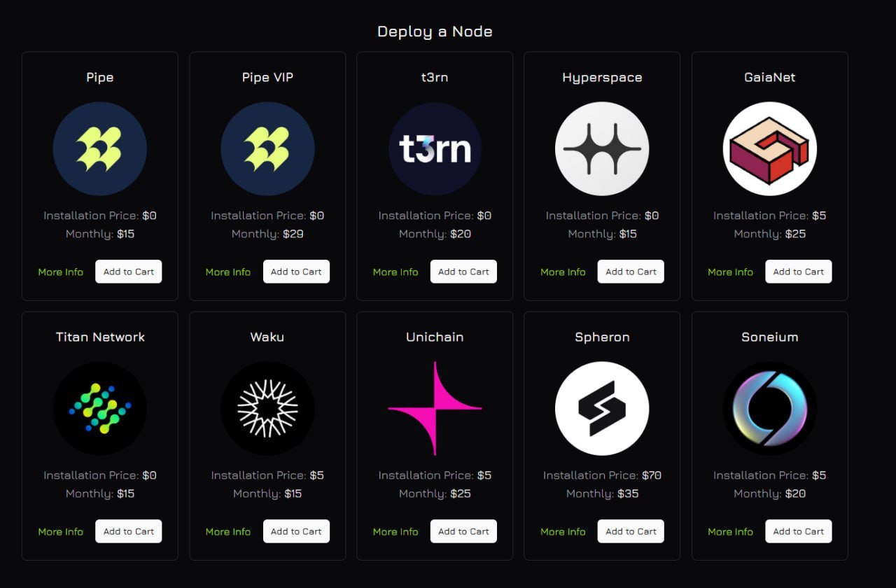Open More Info for GaiaNet
The image size is (896, 588).
click(x=730, y=272)
